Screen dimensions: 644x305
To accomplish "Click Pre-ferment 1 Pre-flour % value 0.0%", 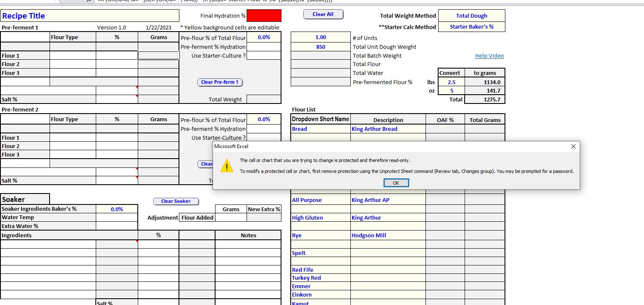I will pyautogui.click(x=264, y=37).
